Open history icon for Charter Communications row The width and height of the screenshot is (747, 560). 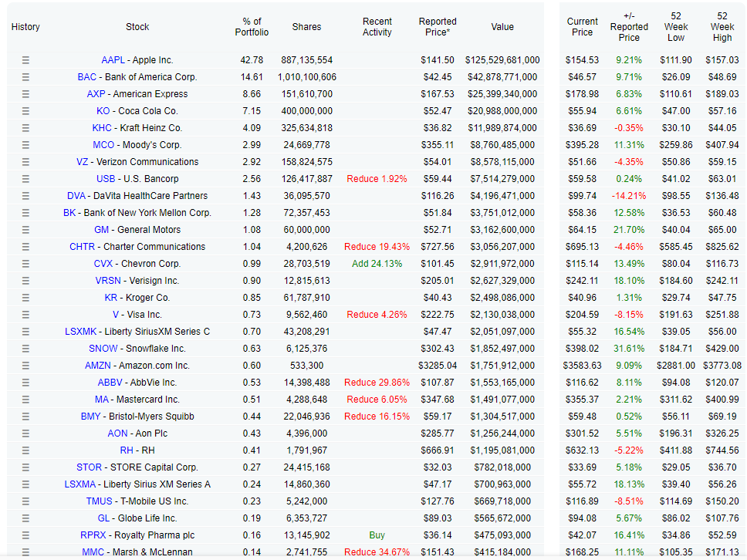point(25,247)
